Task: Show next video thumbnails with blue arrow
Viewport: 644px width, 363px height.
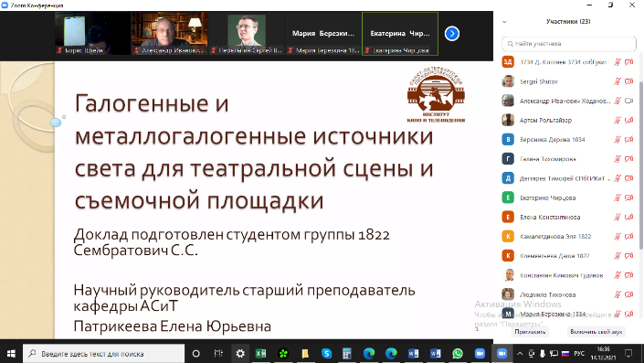Action: pyautogui.click(x=452, y=34)
